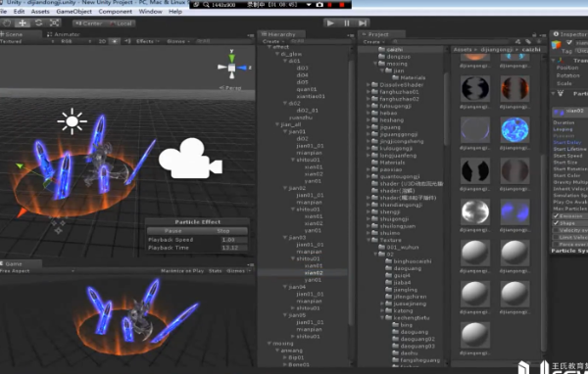Viewport: 588px width, 374px height.
Task: Click Pause in Particle Effect panel
Action: (172, 231)
